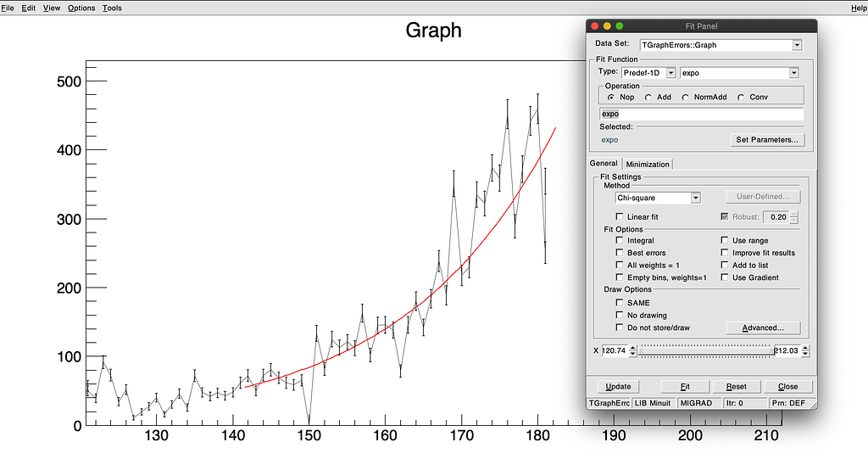868x470 pixels.
Task: Click the LIB Minuit status entry
Action: pyautogui.click(x=654, y=404)
